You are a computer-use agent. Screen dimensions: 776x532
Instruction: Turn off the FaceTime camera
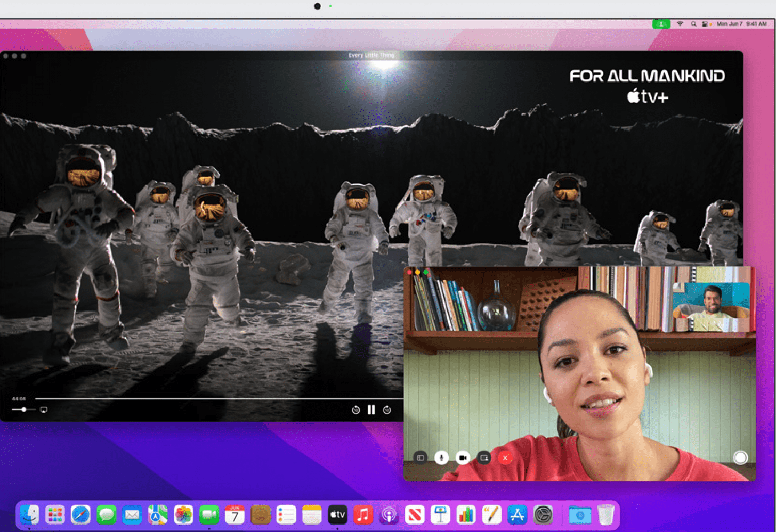pos(463,457)
